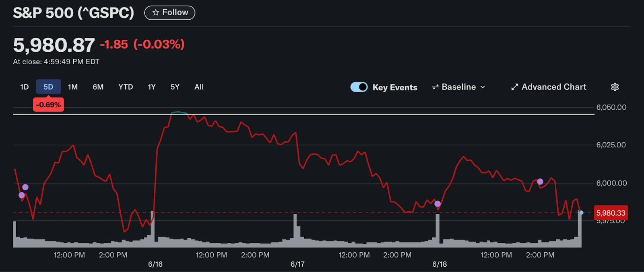Click the 6,050.00 axis label
Image resolution: width=644 pixels, height=272 pixels.
coord(611,107)
